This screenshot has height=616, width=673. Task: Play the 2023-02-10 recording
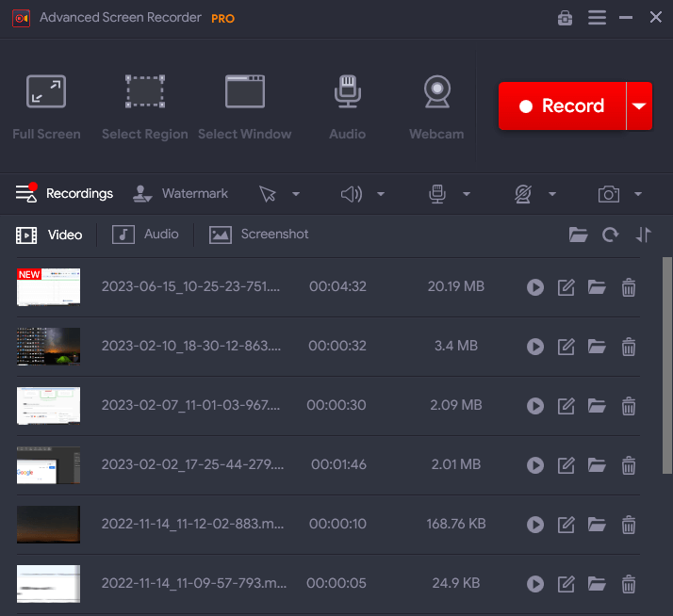[x=535, y=347]
